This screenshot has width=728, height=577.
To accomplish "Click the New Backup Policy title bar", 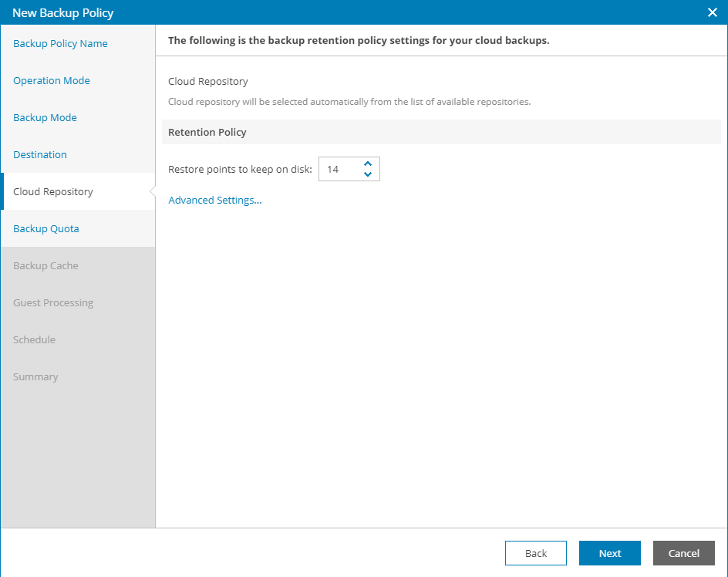I will [308, 12].
